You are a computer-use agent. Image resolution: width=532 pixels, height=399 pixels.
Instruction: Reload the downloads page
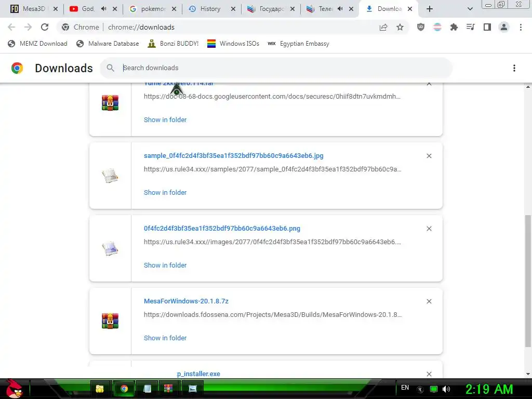45,27
